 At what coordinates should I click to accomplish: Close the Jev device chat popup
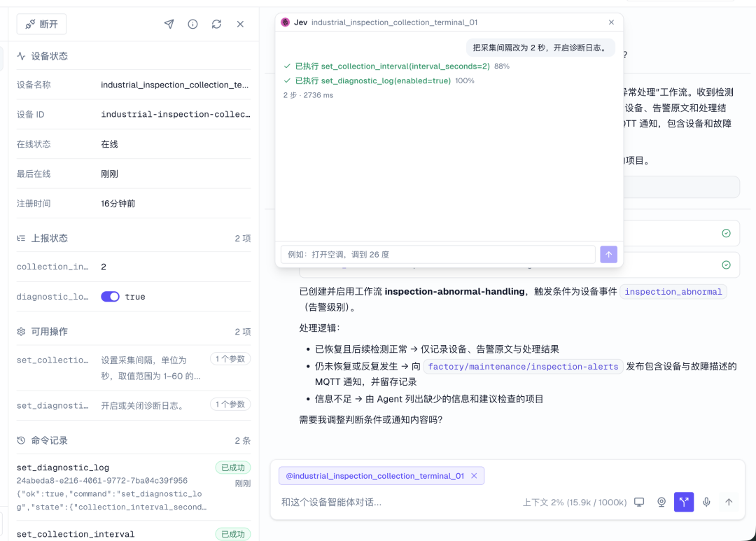pos(611,22)
